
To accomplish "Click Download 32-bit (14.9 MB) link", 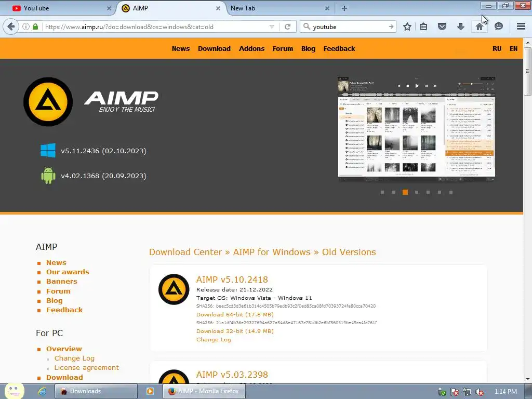I will pyautogui.click(x=235, y=331).
